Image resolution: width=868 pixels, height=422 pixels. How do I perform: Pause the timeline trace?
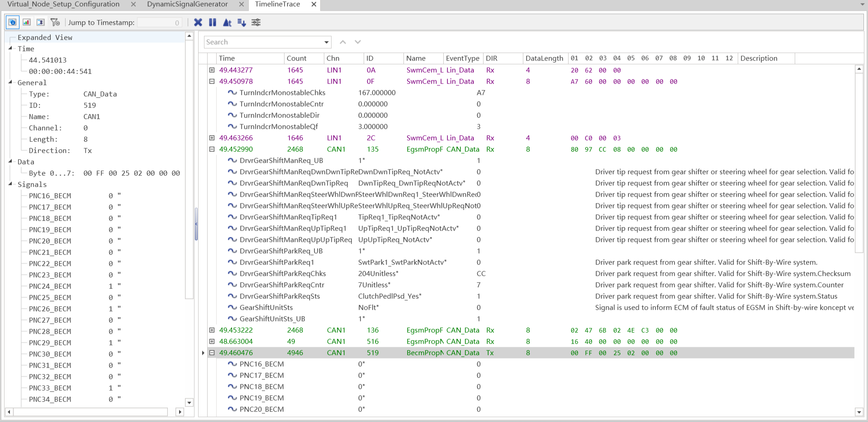[213, 22]
